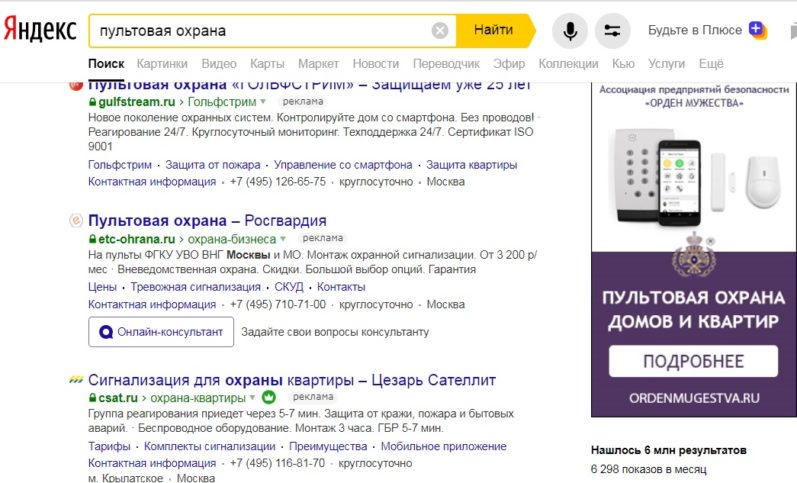Click the chat icon in Онлайн-консультант button
The width and height of the screenshot is (797, 483).
(106, 332)
